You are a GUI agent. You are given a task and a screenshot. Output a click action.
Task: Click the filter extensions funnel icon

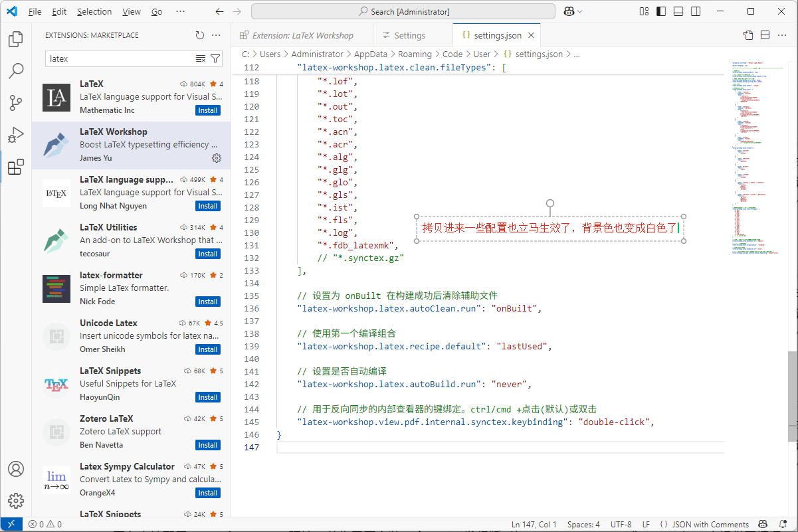tap(215, 59)
